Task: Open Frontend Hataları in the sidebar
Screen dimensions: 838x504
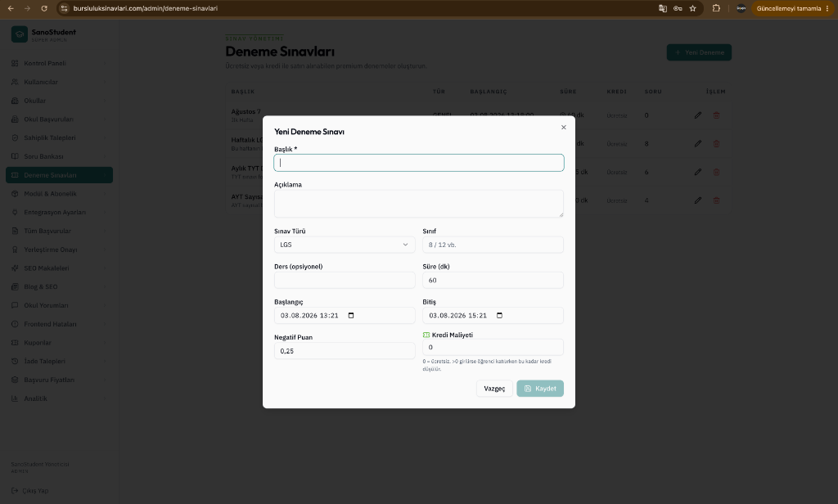Action: [x=59, y=324]
